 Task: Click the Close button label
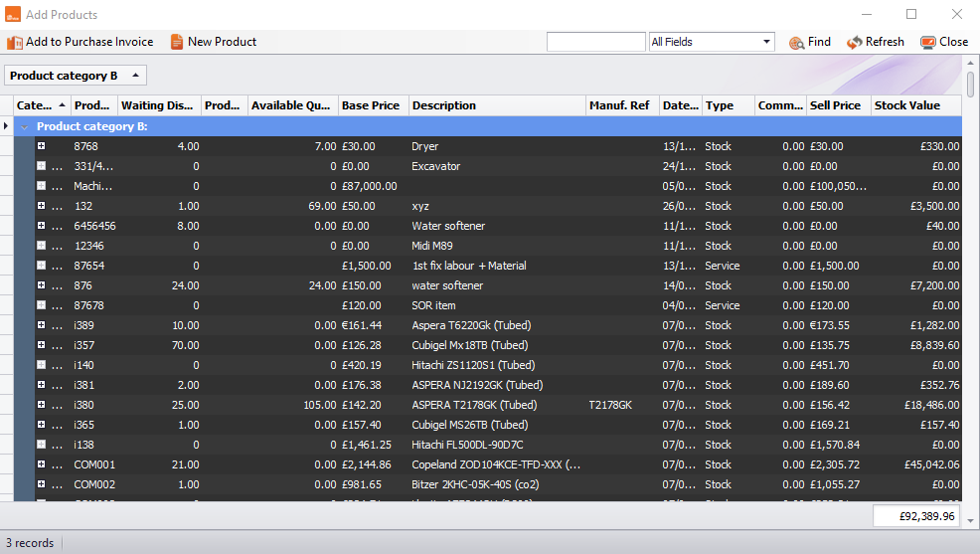coord(954,42)
